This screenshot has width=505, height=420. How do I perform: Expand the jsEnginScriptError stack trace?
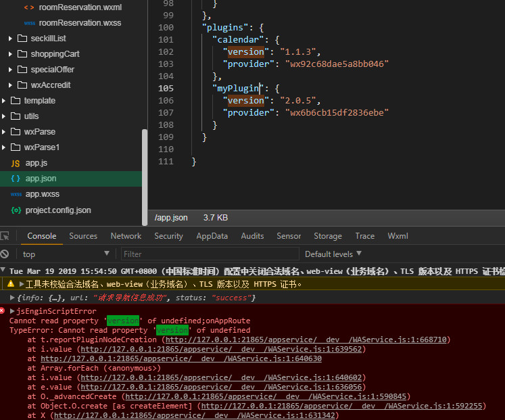pyautogui.click(x=12, y=311)
